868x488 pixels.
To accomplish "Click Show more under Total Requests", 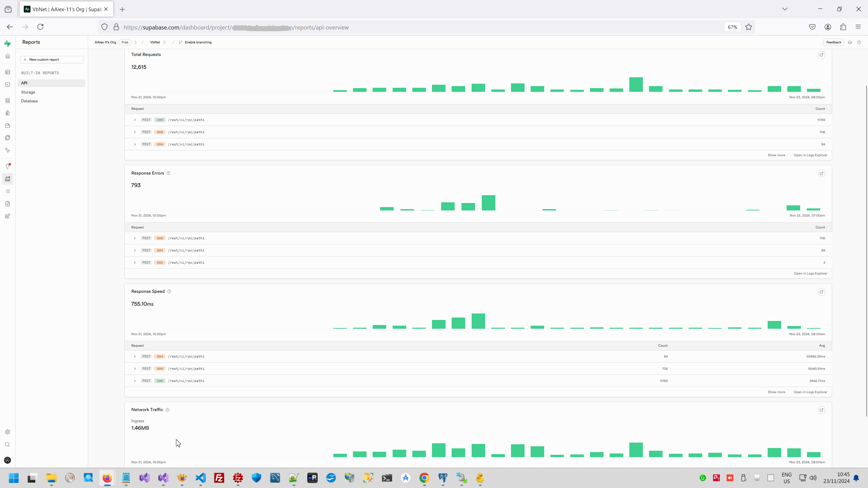I will 776,155.
